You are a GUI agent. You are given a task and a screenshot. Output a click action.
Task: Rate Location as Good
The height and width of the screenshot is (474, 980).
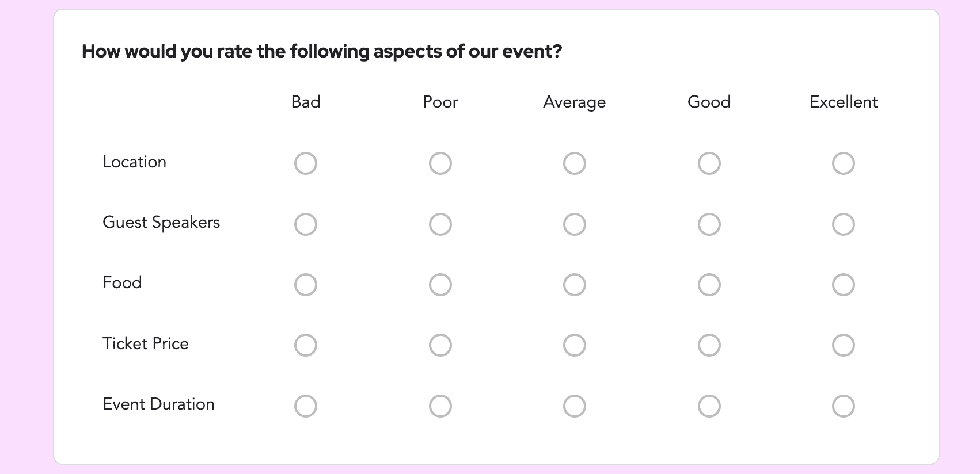[709, 163]
